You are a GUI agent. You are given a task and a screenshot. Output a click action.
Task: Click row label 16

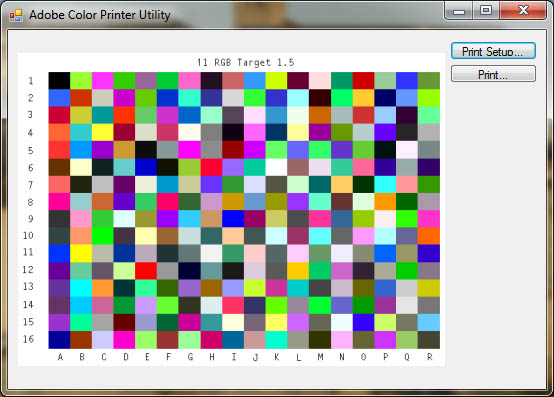pos(28,339)
